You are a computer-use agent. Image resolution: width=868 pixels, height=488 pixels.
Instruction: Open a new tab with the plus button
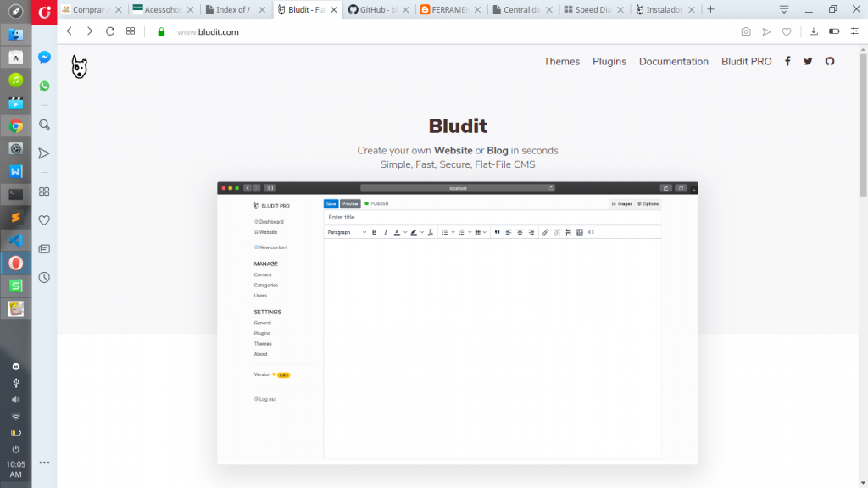[711, 9]
